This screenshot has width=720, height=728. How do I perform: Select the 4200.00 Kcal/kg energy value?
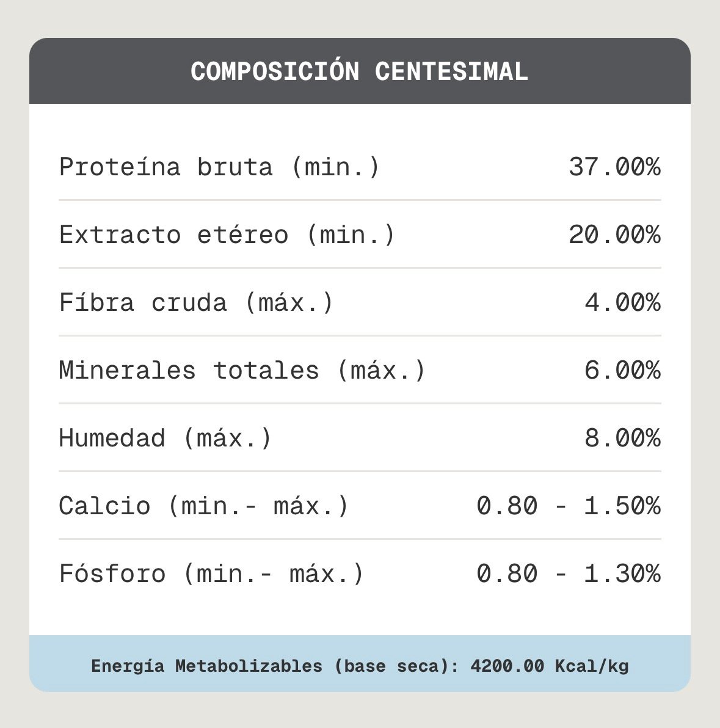(550, 666)
